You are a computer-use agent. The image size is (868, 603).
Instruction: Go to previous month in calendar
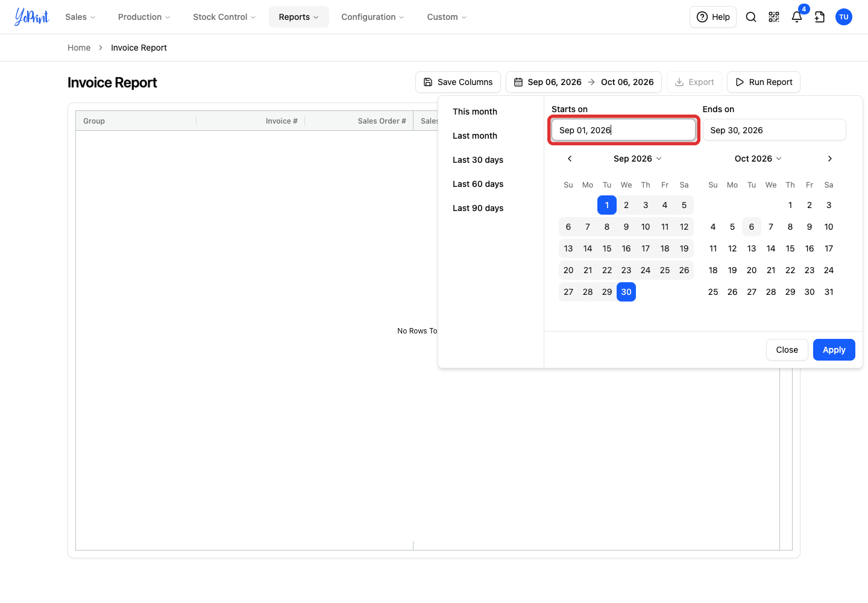[570, 159]
